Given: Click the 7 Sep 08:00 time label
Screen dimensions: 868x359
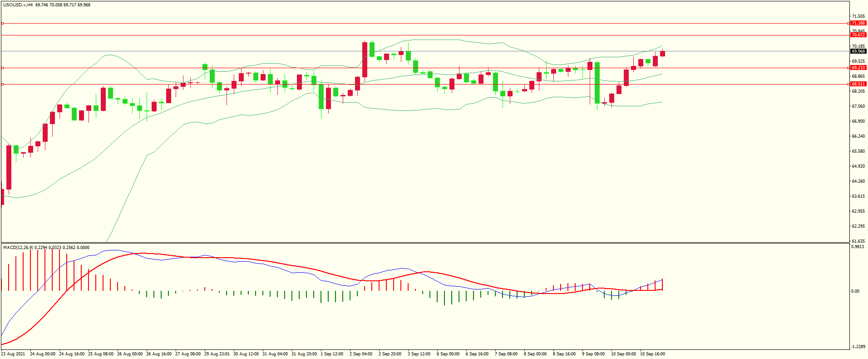Looking at the screenshot, I should pos(506,354).
